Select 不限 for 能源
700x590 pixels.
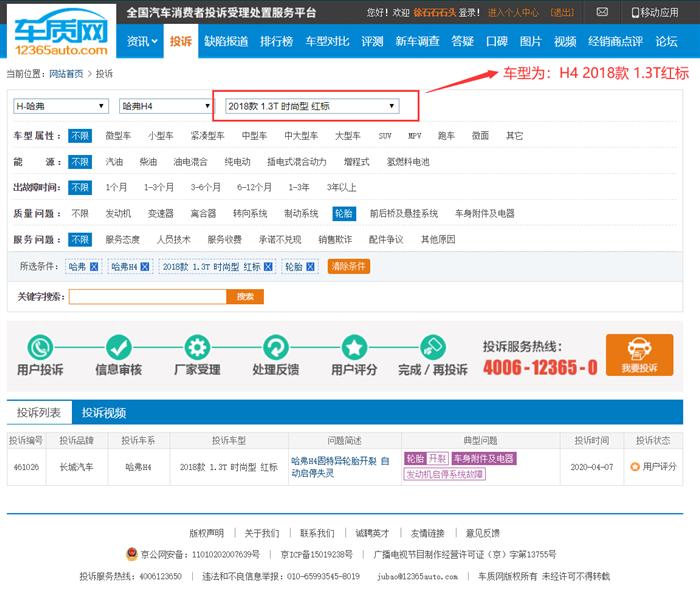[x=80, y=162]
